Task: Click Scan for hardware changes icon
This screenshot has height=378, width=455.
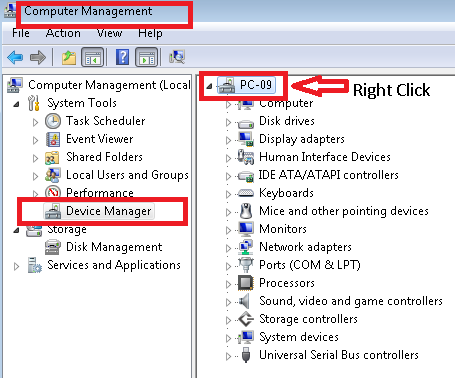Action: [177, 57]
